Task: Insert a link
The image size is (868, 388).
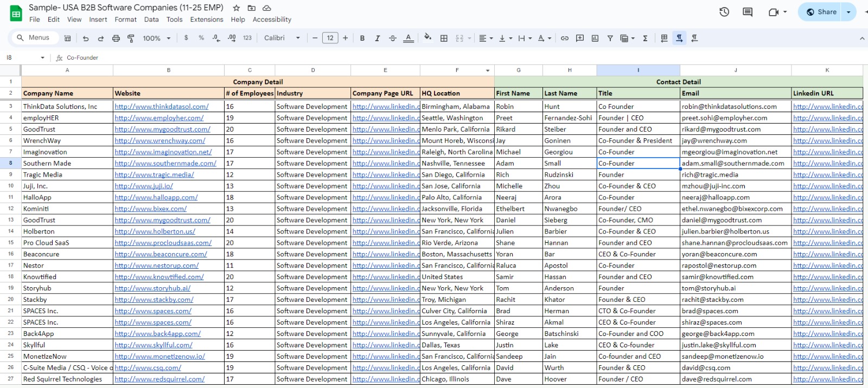Action: 565,38
